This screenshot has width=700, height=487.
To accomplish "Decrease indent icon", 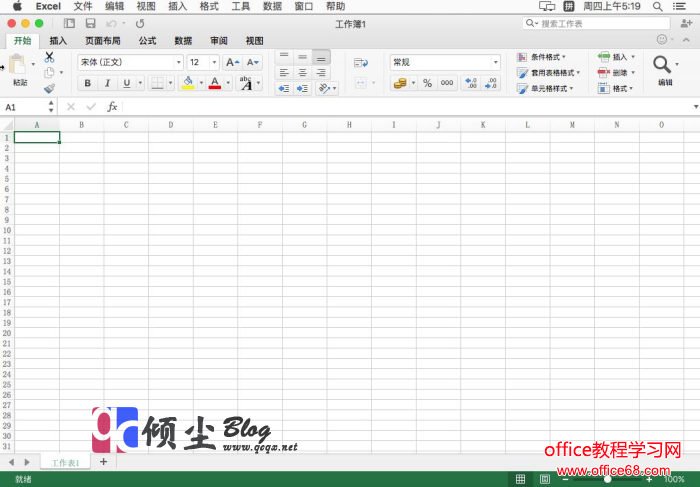I will (x=284, y=88).
